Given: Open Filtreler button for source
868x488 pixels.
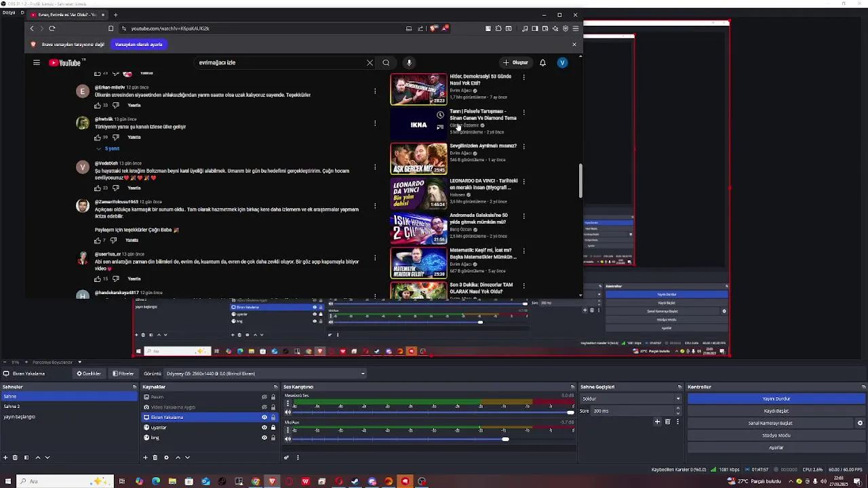Looking at the screenshot, I should 123,373.
